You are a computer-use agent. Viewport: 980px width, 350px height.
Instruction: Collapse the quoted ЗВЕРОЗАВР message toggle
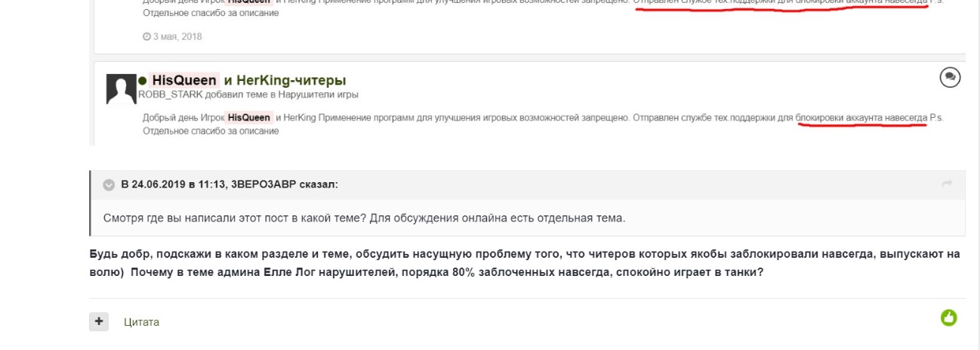point(108,184)
